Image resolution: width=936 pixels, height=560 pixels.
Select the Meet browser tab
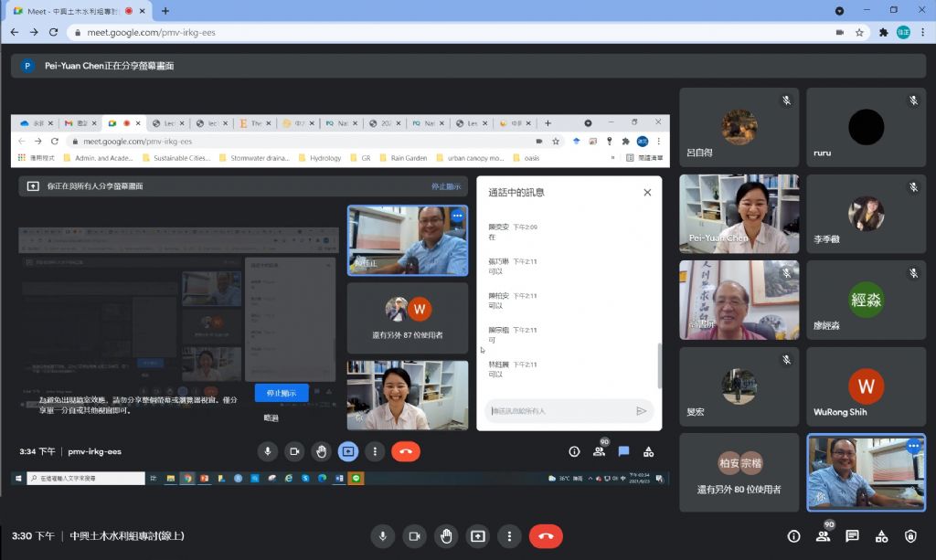click(x=73, y=11)
